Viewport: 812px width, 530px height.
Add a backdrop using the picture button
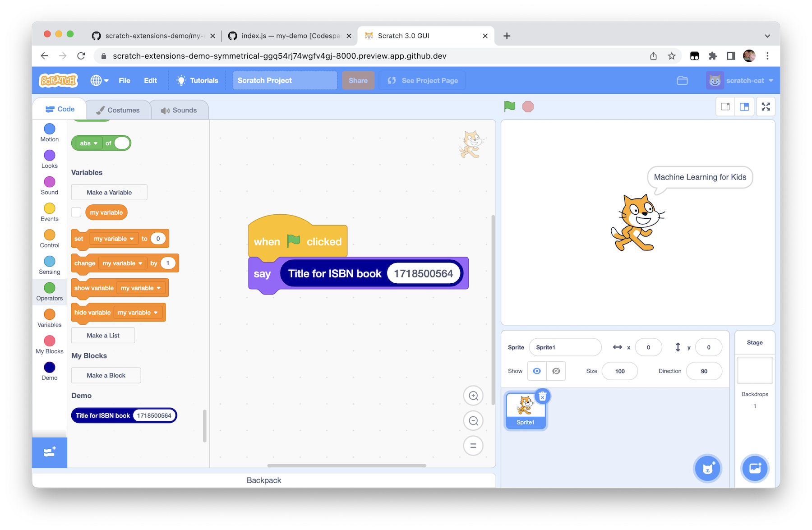754,469
